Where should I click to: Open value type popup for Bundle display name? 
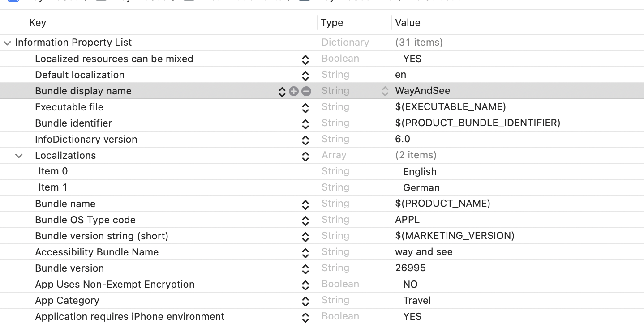tap(385, 91)
